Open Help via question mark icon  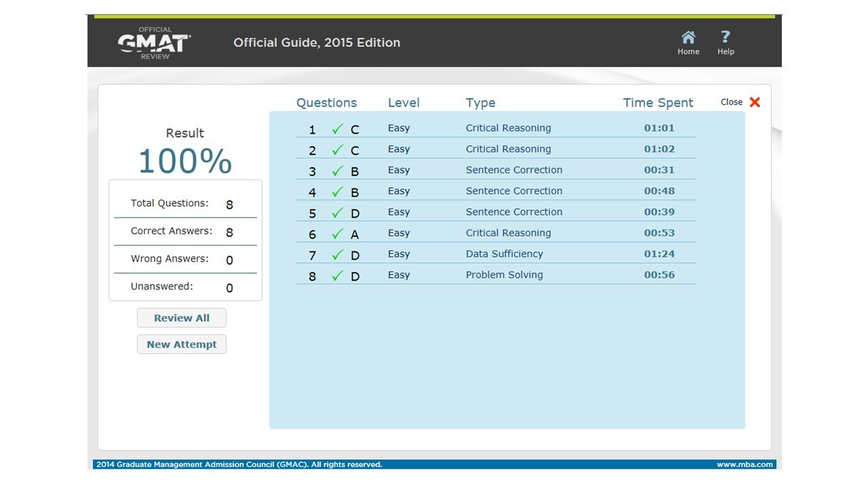point(725,37)
